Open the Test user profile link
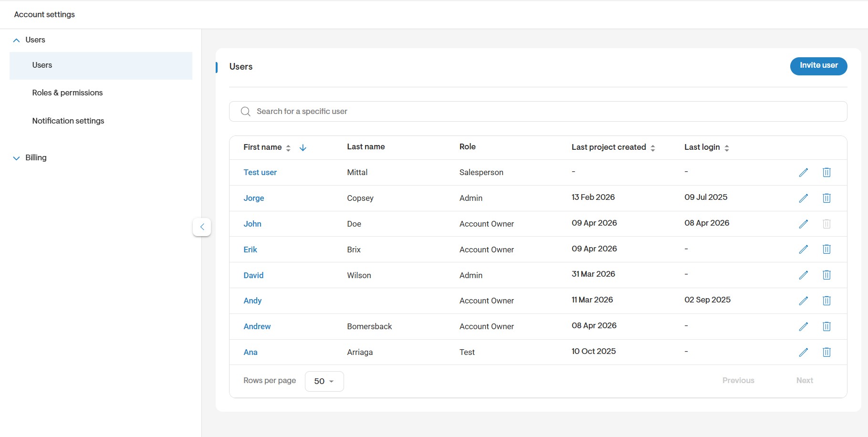The image size is (868, 437). [x=260, y=172]
